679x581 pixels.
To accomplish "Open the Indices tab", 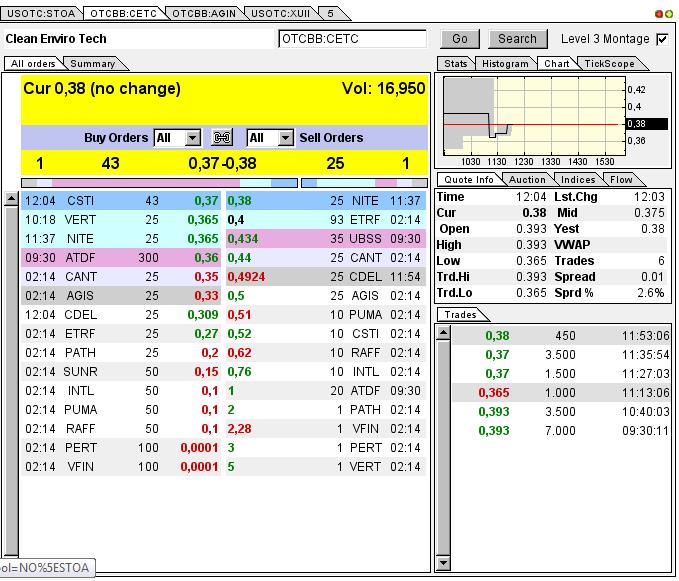I will click(578, 180).
